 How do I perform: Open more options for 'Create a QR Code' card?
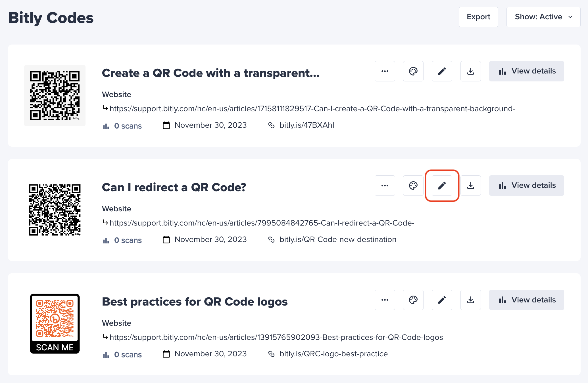tap(385, 71)
